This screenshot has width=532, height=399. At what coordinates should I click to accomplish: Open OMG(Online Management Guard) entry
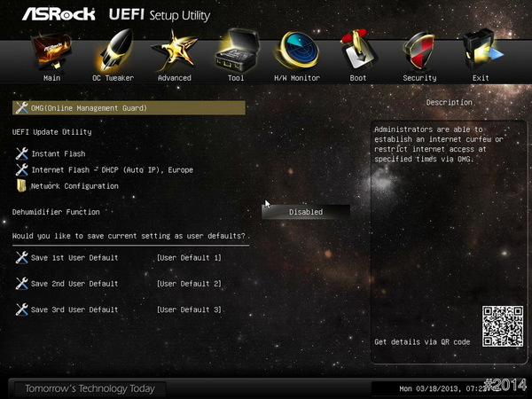pos(129,108)
